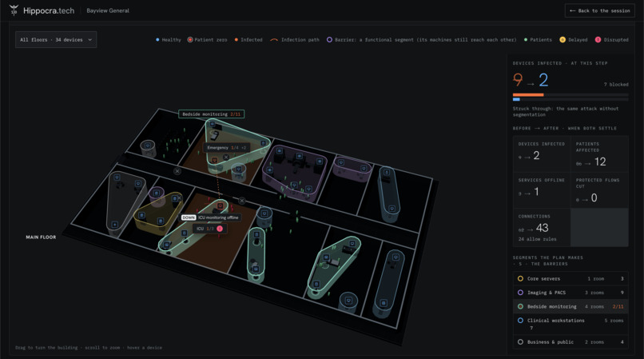644x359 pixels.
Task: Select the lone device in the top-left room cylinder
Action: point(148,146)
